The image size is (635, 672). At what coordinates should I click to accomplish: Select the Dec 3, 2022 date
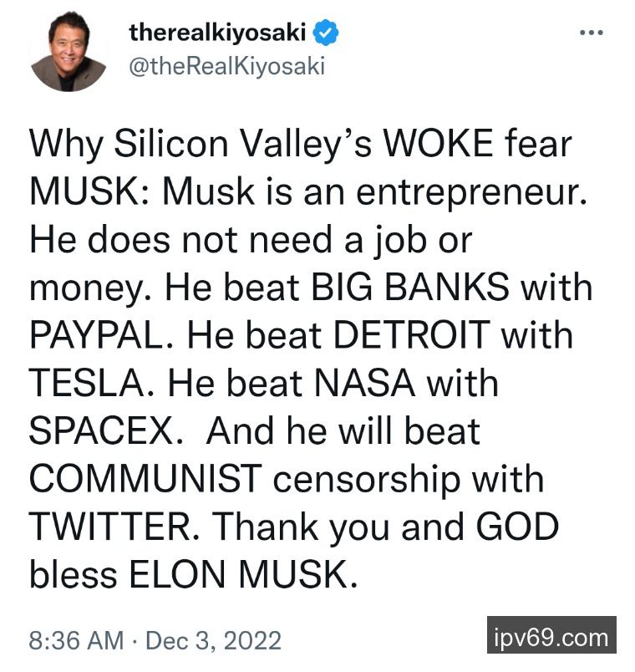coord(213,641)
